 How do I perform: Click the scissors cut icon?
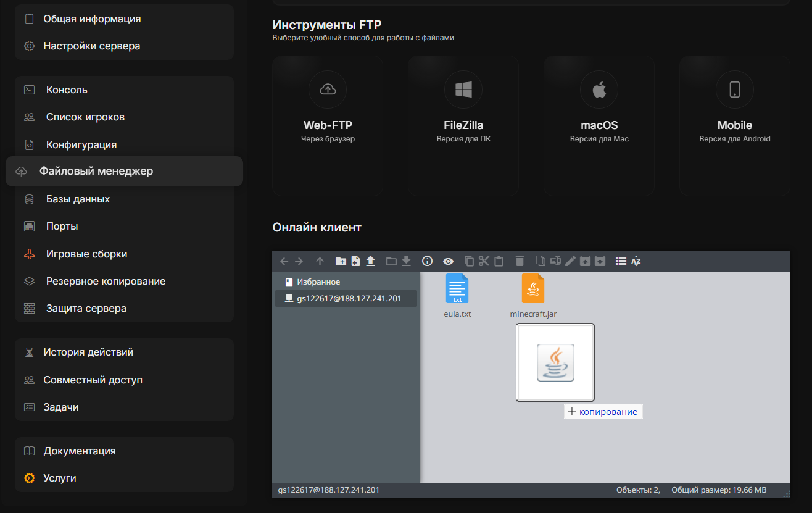484,261
